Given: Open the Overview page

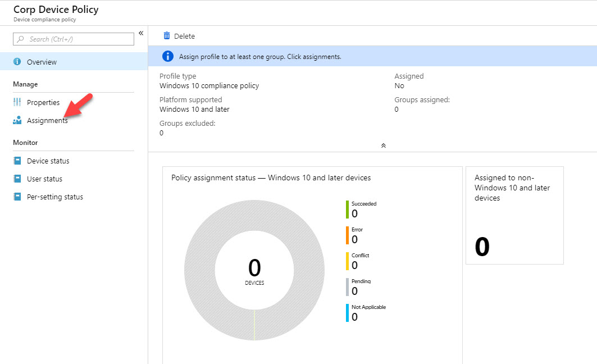Looking at the screenshot, I should (40, 62).
